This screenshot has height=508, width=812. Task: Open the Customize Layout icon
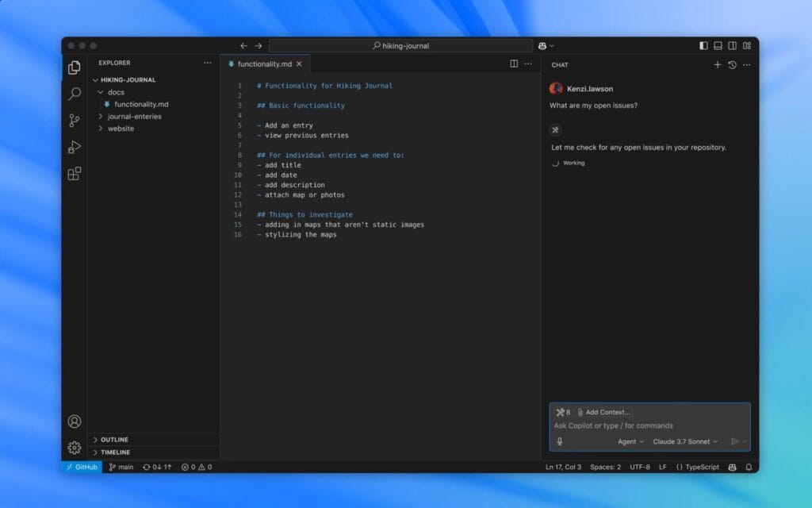[747, 45]
